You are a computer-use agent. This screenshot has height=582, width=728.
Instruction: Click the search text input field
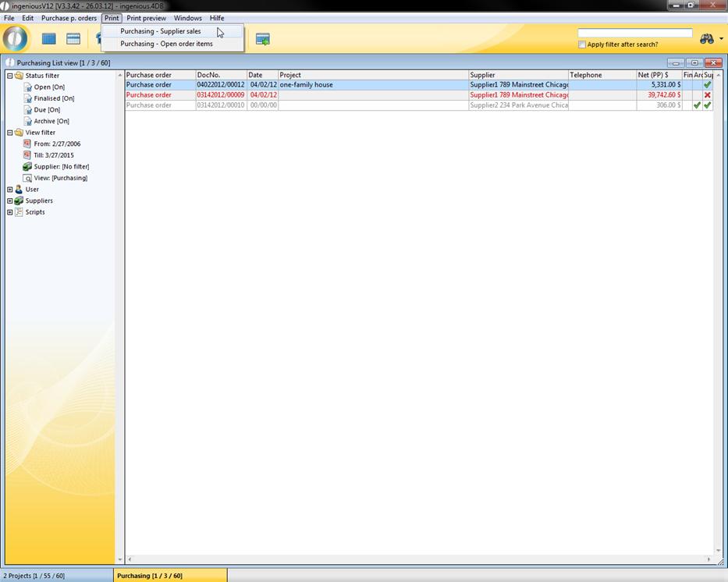click(634, 33)
